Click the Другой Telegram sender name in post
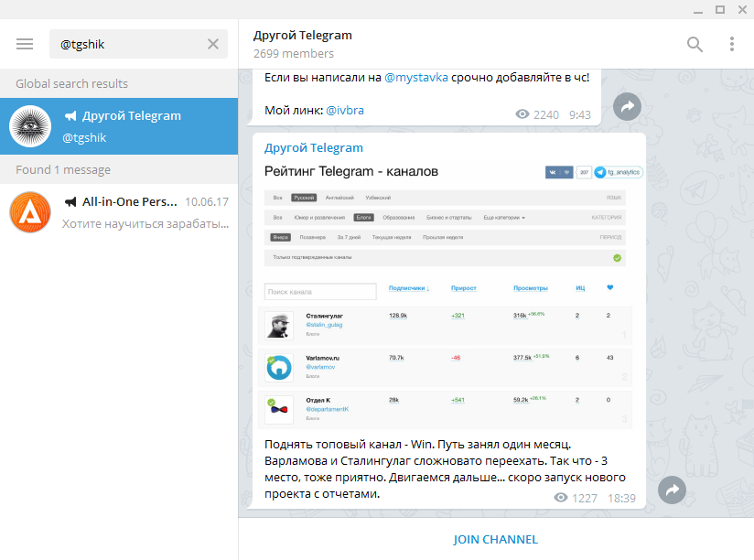This screenshot has width=754, height=560. pos(314,148)
